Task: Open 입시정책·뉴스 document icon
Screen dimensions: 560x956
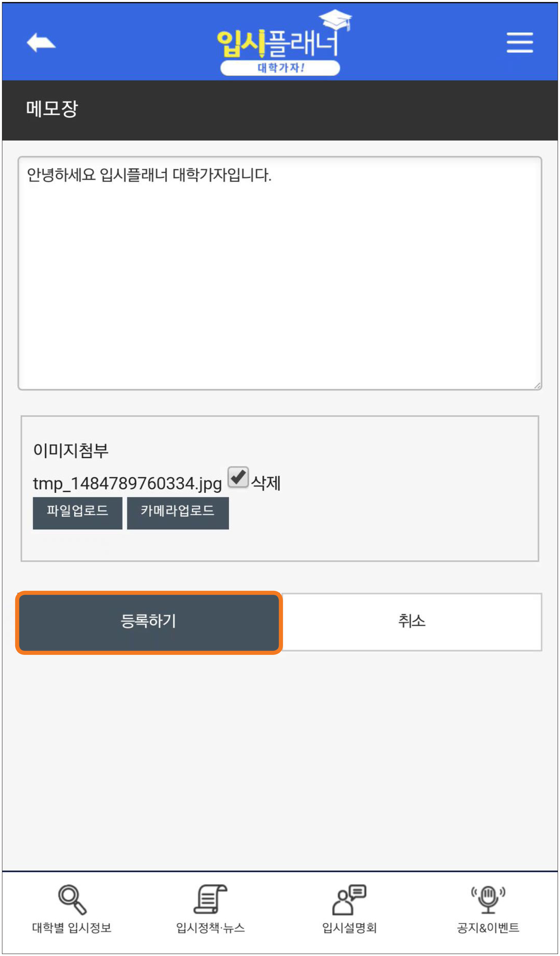Action: point(210,899)
